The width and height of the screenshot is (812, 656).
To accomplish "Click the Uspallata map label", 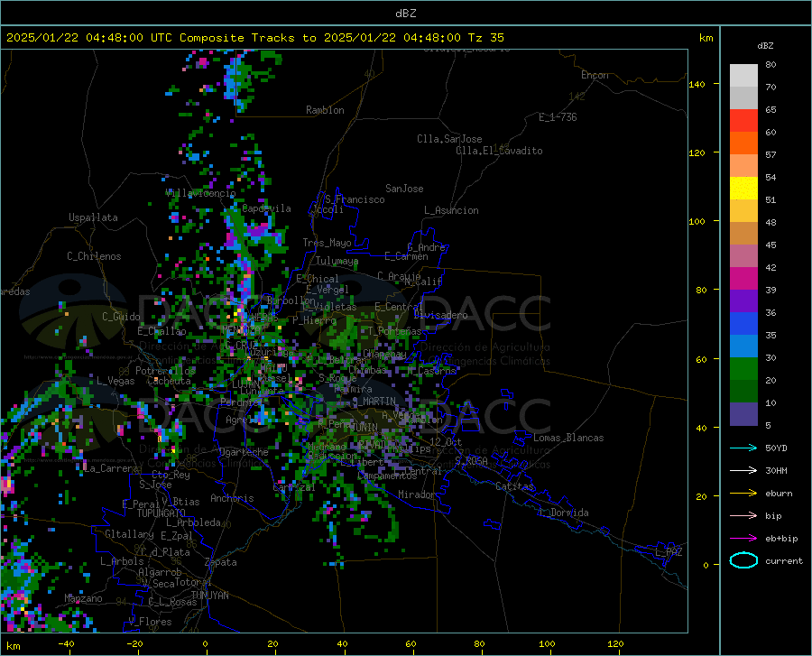I will [93, 218].
